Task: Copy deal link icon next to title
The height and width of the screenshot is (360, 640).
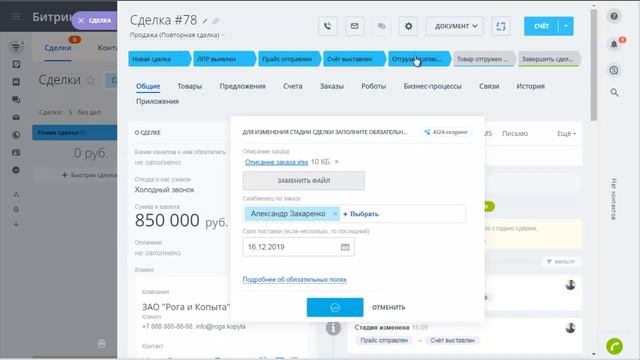Action: coord(216,21)
